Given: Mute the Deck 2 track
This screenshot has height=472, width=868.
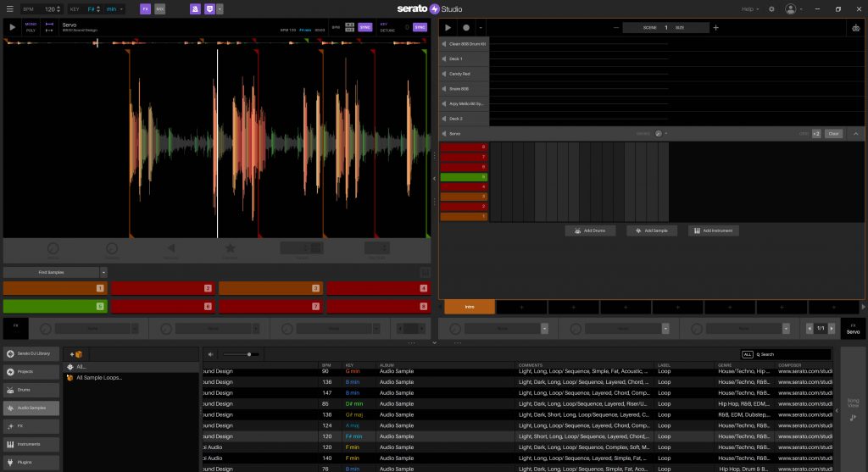Looking at the screenshot, I should point(444,119).
